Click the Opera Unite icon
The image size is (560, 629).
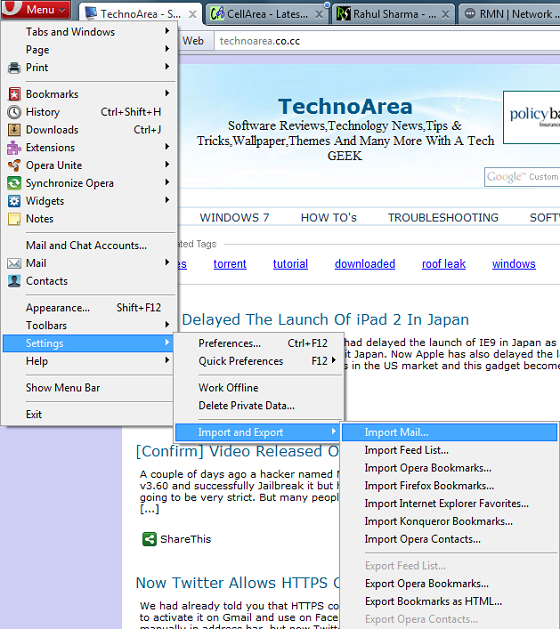click(14, 165)
